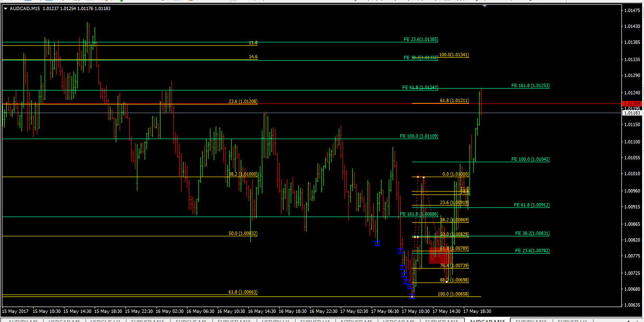Image resolution: width=644 pixels, height=322 pixels.
Task: Select the FE 100.0 (1.01042) expansion label
Action: click(x=531, y=159)
